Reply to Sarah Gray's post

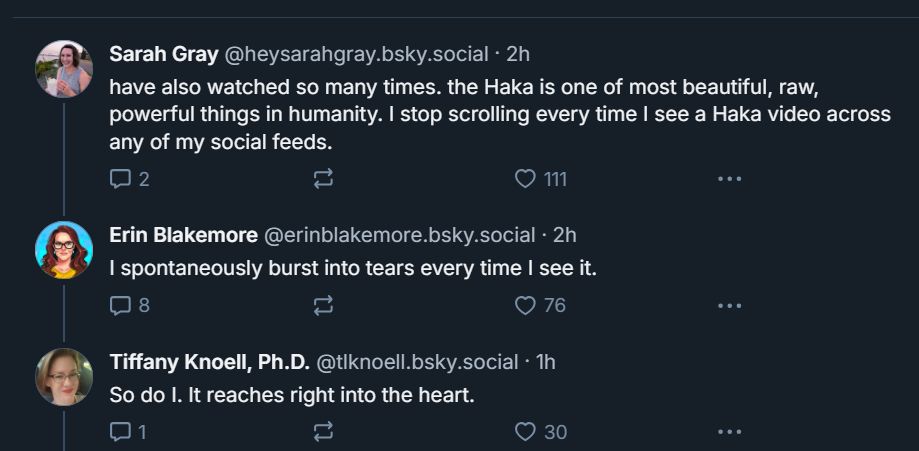(121, 179)
